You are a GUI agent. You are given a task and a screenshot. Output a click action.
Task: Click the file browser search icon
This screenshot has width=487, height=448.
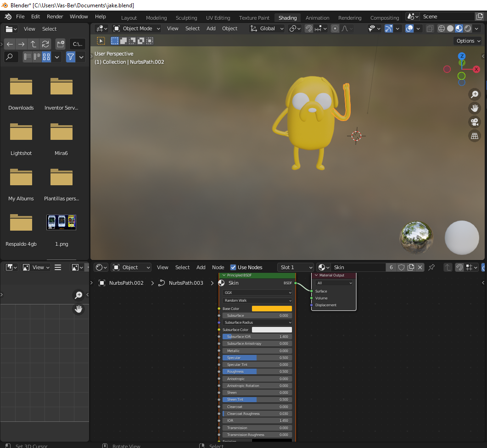point(10,57)
